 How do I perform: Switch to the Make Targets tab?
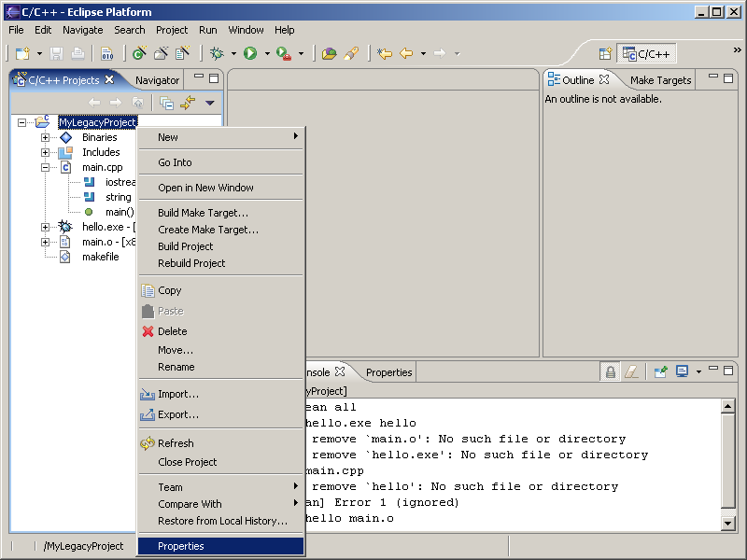(660, 80)
